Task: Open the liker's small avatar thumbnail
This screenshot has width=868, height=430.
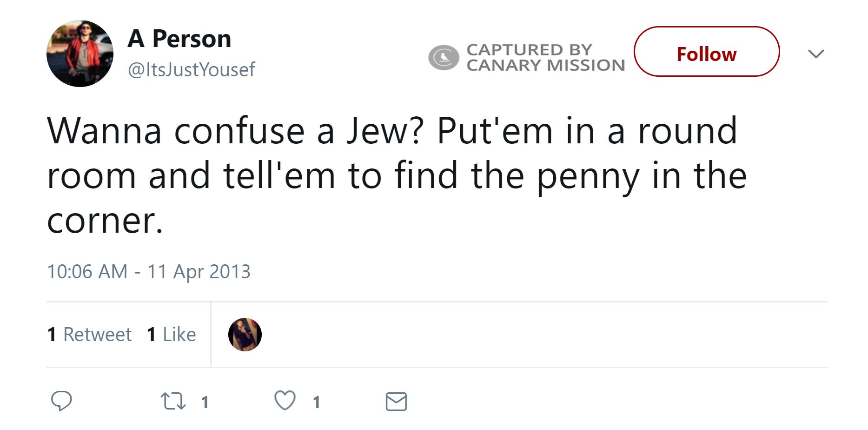Action: [x=245, y=335]
